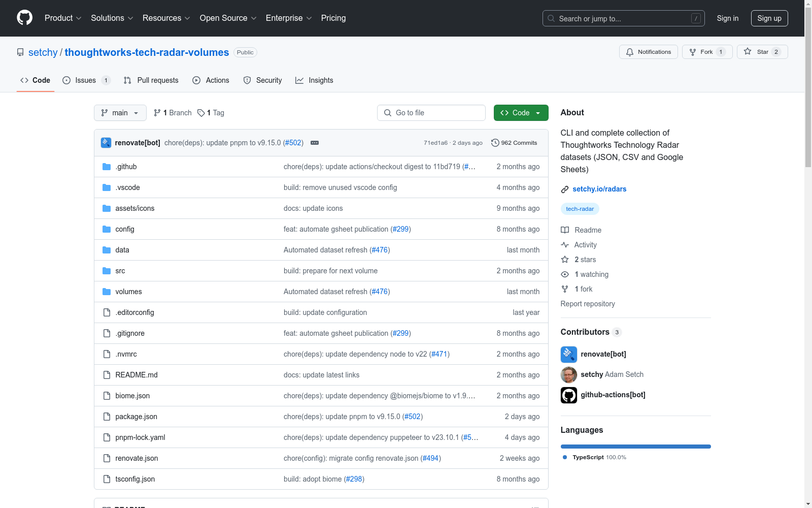Image resolution: width=812 pixels, height=508 pixels.
Task: Open the Pull requests tab
Action: pyautogui.click(x=151, y=80)
